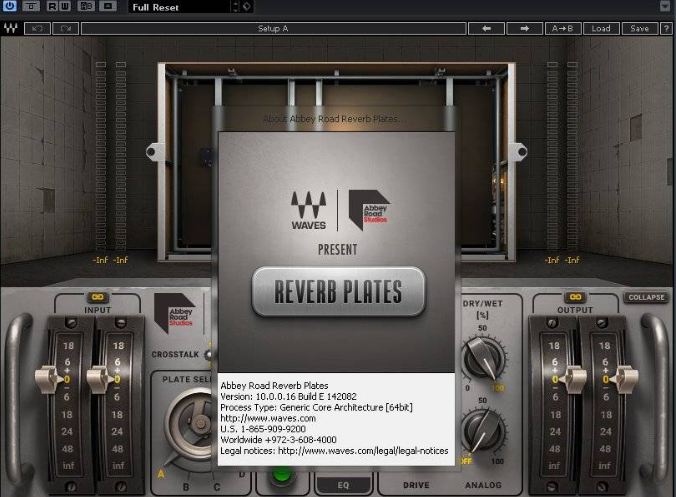Open the preset management diamond icon

[x=247, y=7]
